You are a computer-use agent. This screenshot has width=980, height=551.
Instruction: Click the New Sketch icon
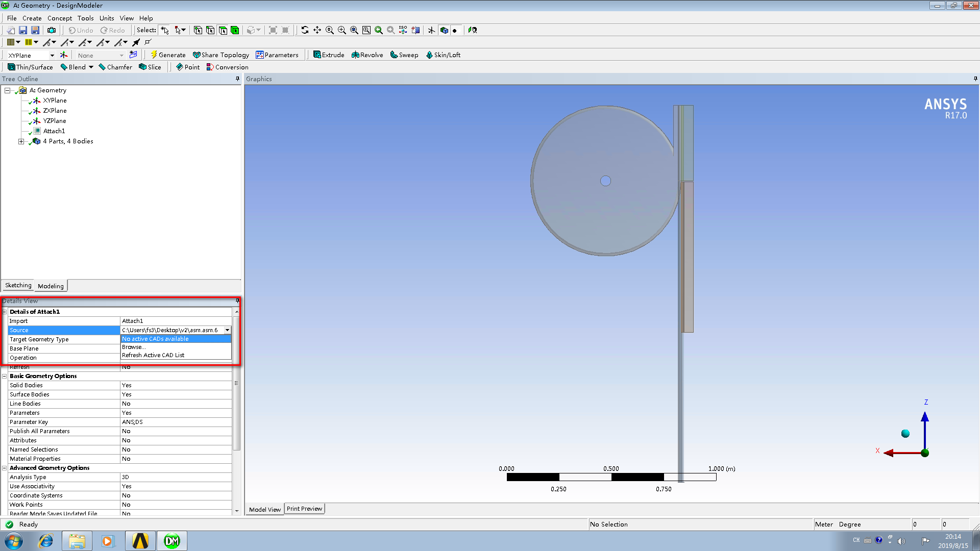(x=133, y=55)
